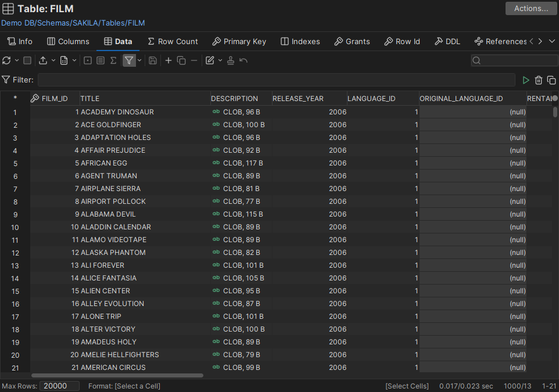Clear the filter using the trash icon
Viewport: 559px width, 392px height.
tap(539, 80)
